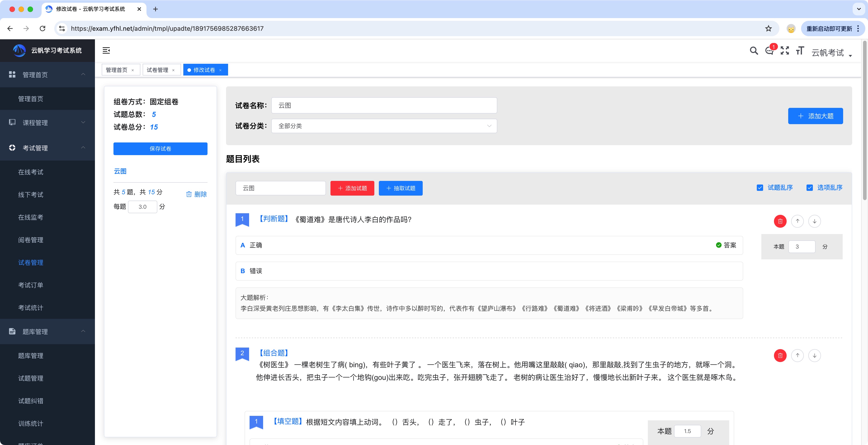Open the search magnifier icon
Image resolution: width=868 pixels, height=445 pixels.
[x=754, y=51]
